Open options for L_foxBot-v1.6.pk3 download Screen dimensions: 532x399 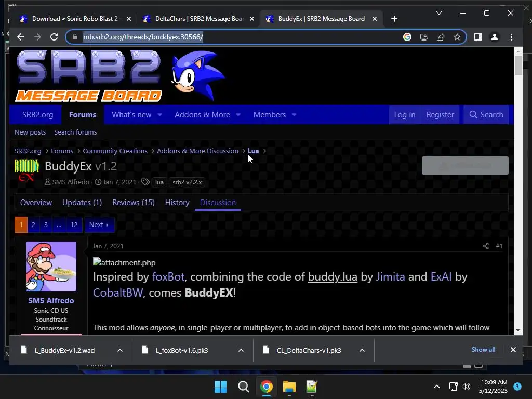241,350
